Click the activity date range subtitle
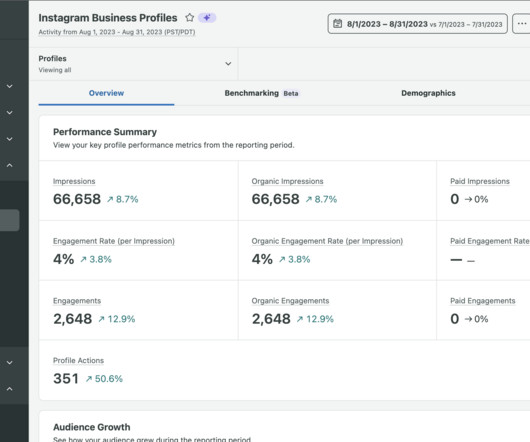 point(117,32)
